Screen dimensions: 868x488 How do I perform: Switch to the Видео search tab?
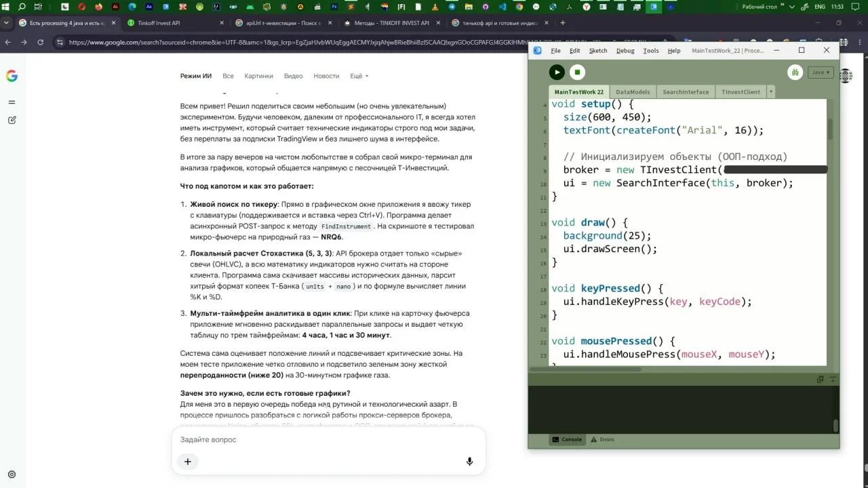293,76
